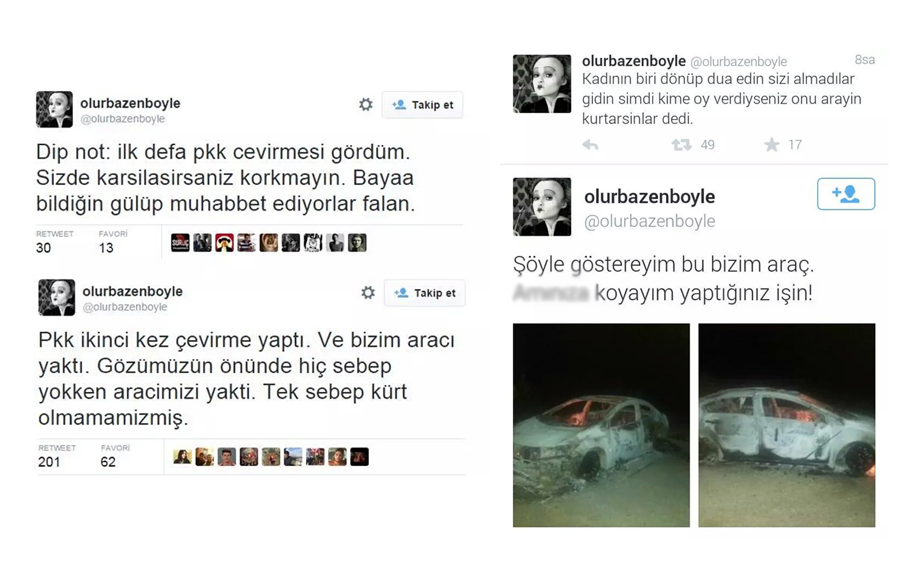The height and width of the screenshot is (588, 917).
Task: Open the left burnt car photo
Action: click(x=601, y=425)
